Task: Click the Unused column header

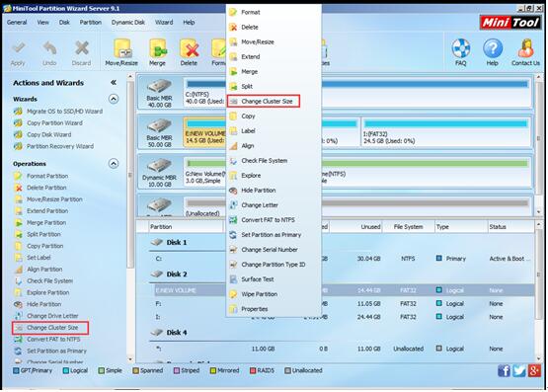Action: tap(355, 227)
